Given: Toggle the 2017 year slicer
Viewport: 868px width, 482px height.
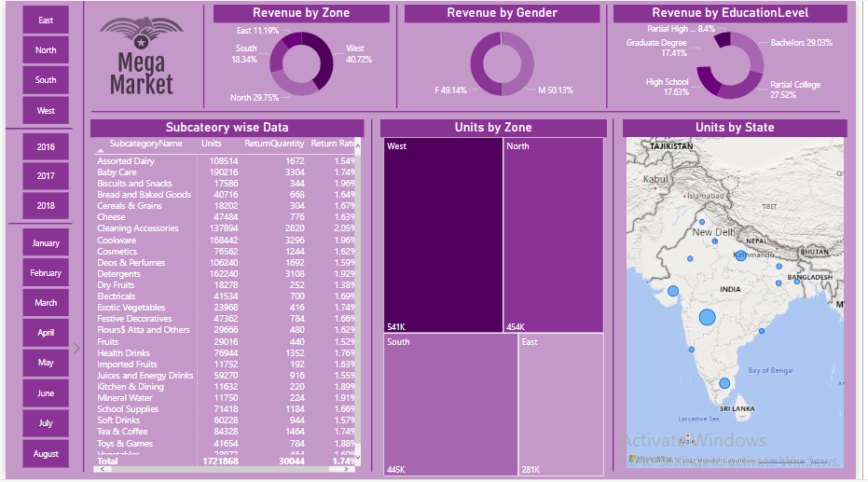Looking at the screenshot, I should pyautogui.click(x=46, y=176).
